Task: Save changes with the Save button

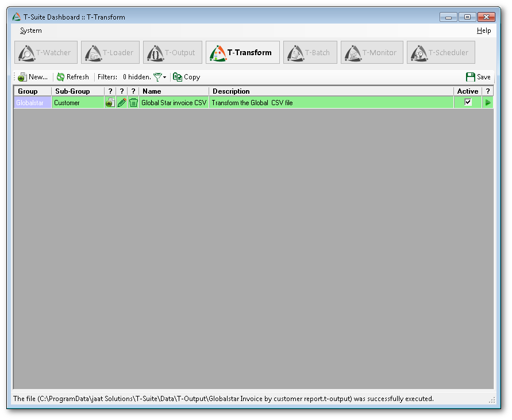Action: click(478, 77)
